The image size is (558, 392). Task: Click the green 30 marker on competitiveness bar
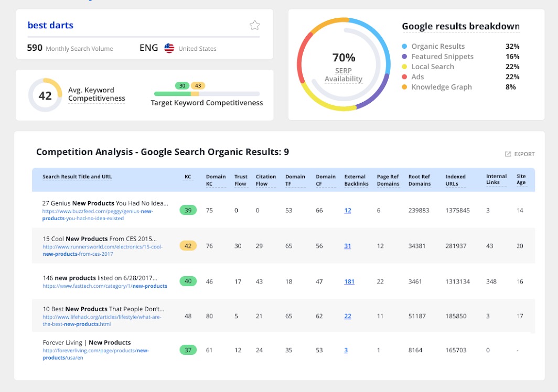(x=182, y=85)
